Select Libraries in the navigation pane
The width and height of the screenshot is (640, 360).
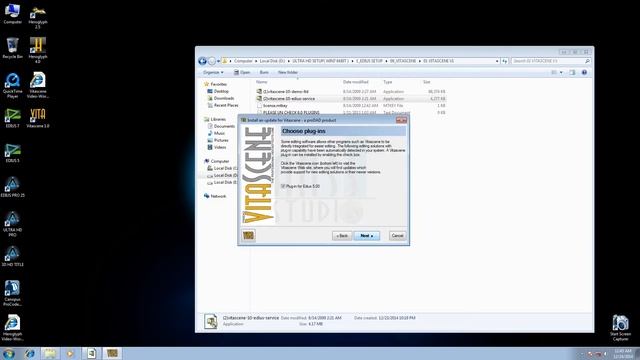point(218,119)
